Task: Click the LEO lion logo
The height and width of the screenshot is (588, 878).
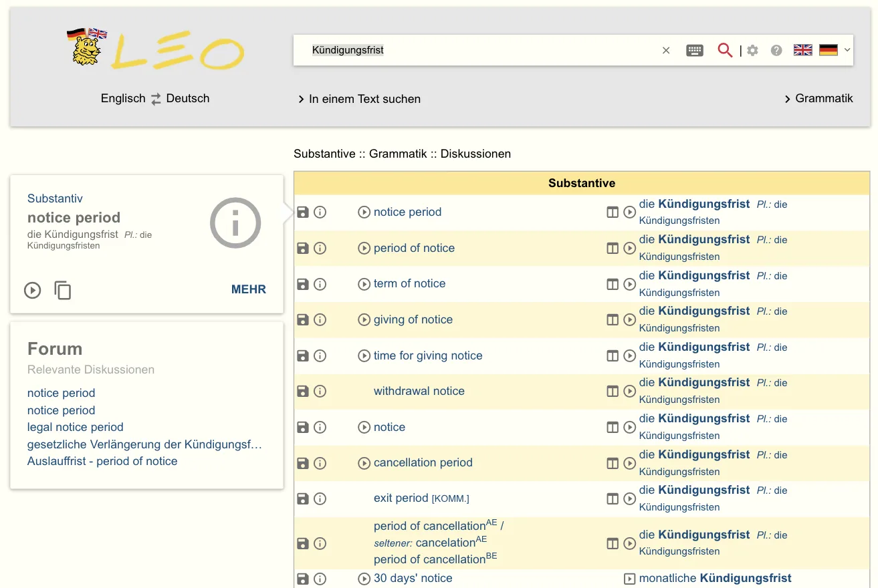Action: [155, 47]
